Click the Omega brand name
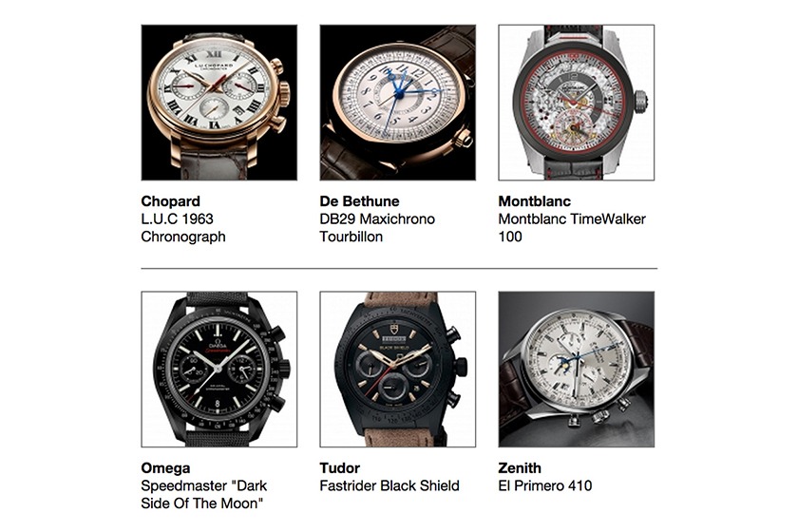 (165, 467)
